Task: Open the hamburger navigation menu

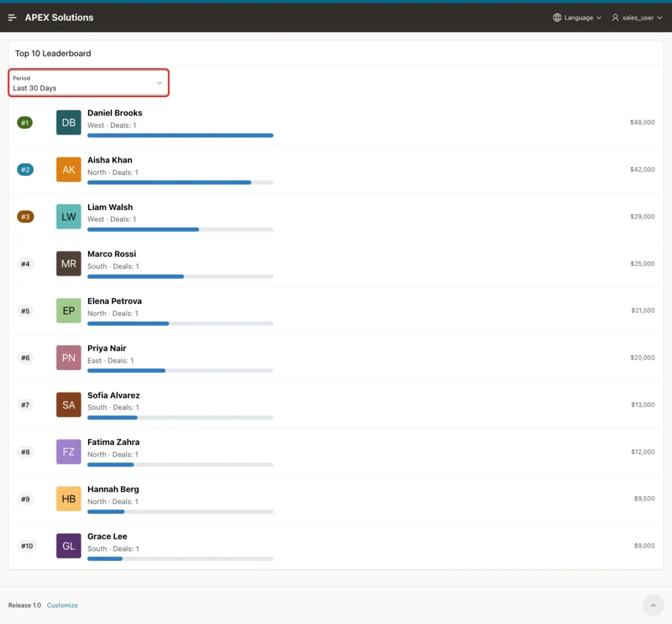Action: pos(12,18)
